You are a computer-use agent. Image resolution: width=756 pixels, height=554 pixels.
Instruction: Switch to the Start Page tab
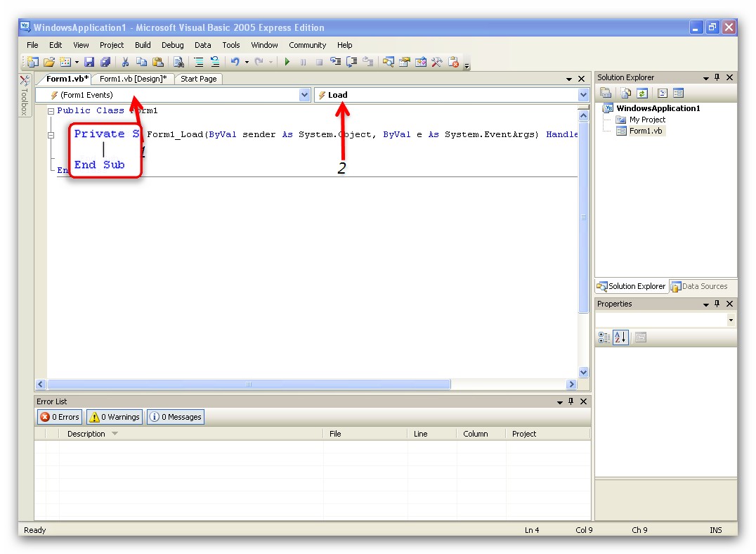tap(199, 79)
